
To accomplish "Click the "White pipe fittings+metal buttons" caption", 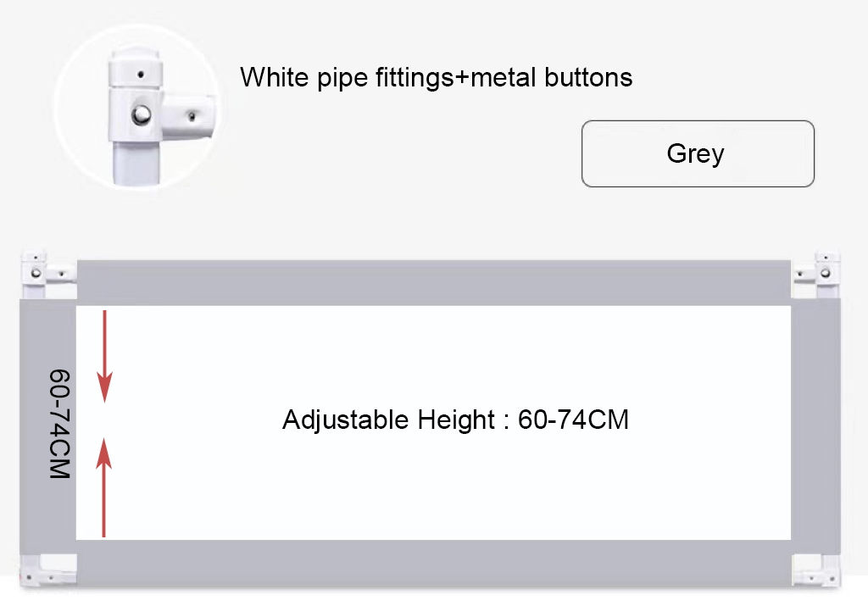I will [436, 78].
